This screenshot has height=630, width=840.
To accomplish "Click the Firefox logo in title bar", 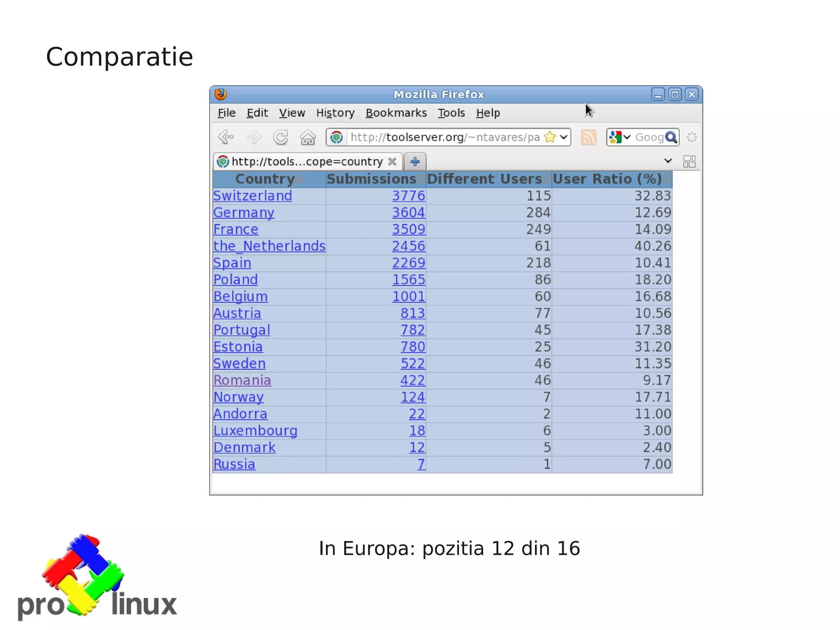I will (x=221, y=94).
